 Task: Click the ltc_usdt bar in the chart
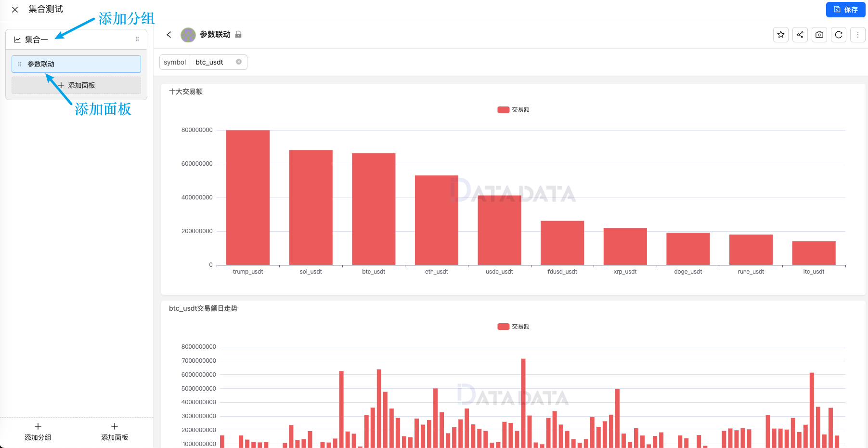(814, 253)
